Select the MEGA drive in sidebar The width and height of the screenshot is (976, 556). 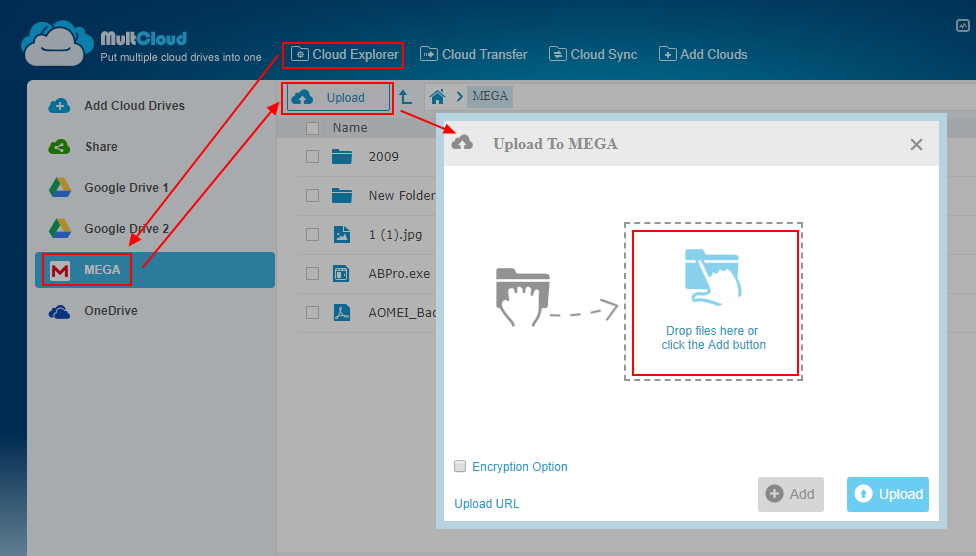[x=155, y=270]
